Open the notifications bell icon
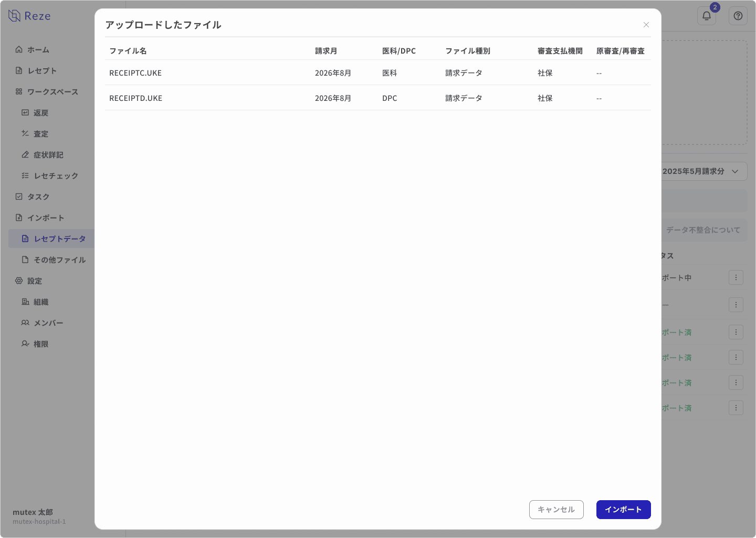This screenshot has width=756, height=538. point(706,16)
